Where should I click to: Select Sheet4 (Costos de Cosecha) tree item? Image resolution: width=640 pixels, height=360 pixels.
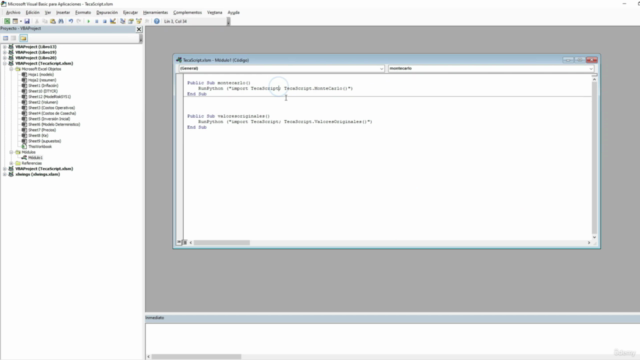[x=52, y=113]
